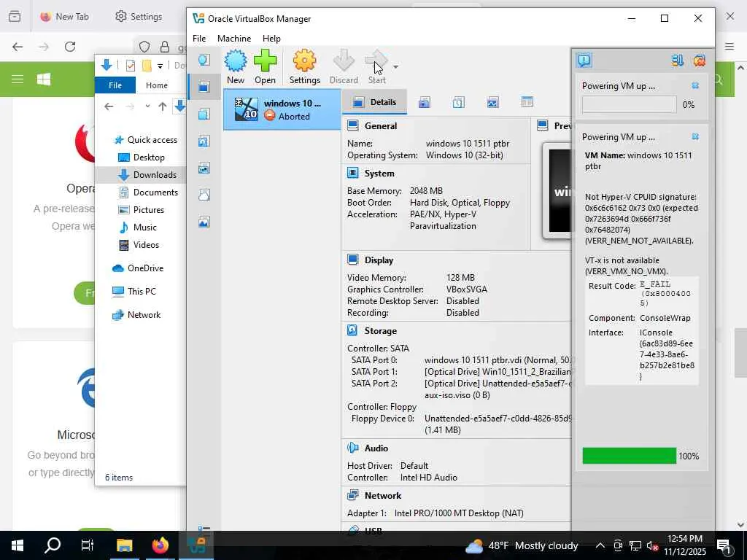Image resolution: width=747 pixels, height=560 pixels.
Task: Open the website hamburger menu on green bar
Action: 18,79
